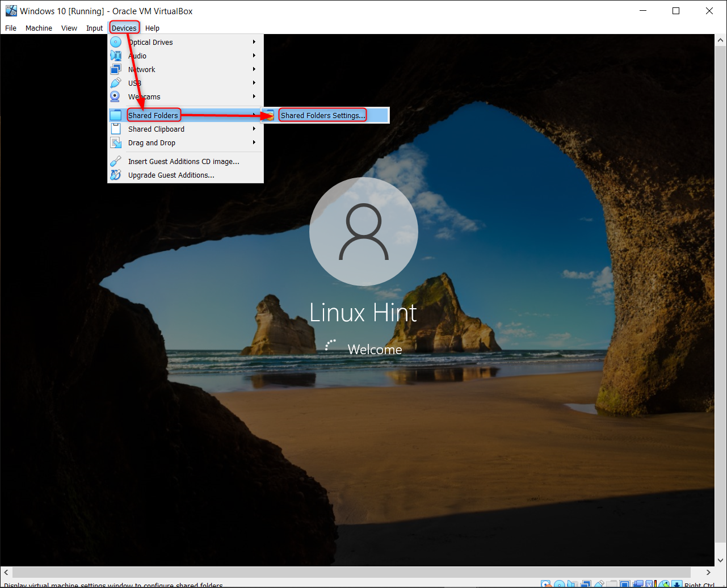The width and height of the screenshot is (727, 588).
Task: Open the Input menu
Action: pos(95,28)
